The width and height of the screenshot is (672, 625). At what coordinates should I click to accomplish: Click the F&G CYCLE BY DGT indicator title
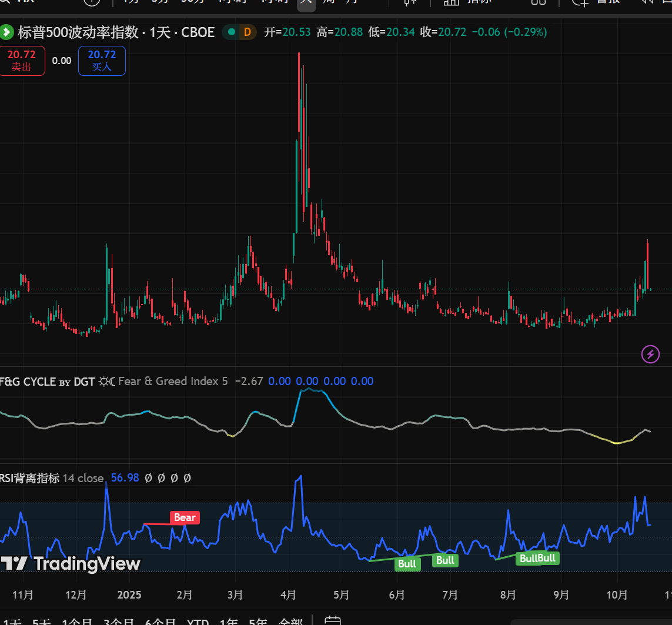pos(47,382)
